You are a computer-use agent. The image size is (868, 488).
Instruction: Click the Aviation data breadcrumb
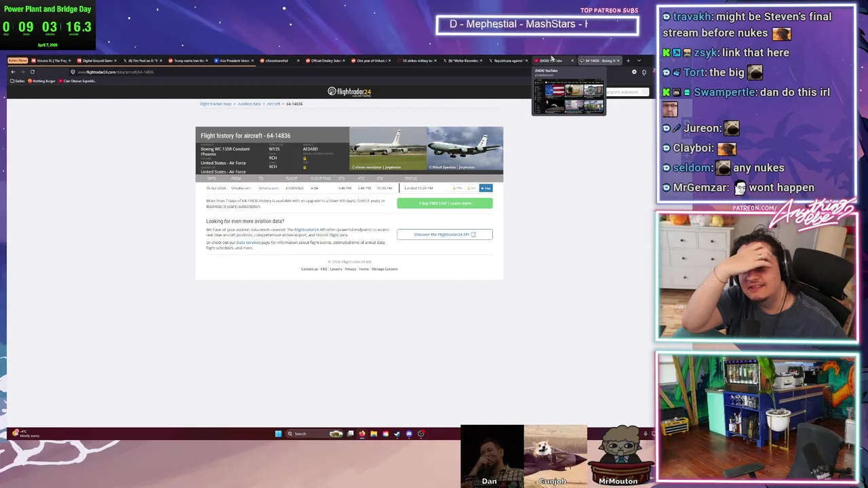[x=249, y=104]
